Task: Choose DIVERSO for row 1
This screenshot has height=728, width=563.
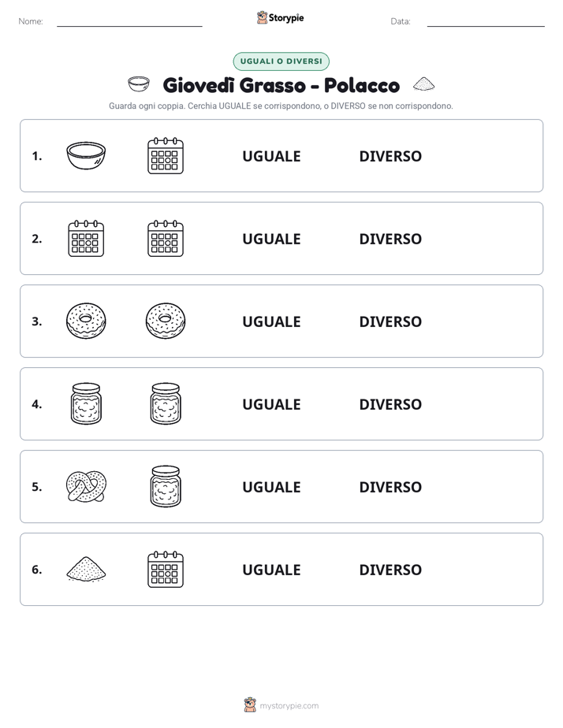Action: 390,156
